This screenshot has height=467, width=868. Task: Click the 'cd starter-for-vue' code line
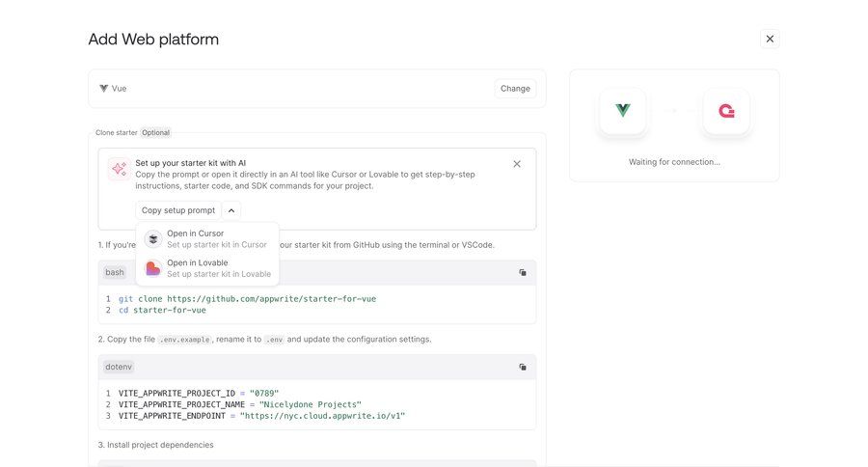click(x=162, y=311)
